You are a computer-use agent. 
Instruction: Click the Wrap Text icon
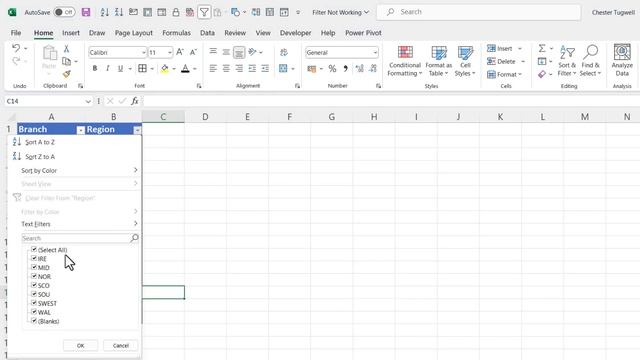pos(284,52)
